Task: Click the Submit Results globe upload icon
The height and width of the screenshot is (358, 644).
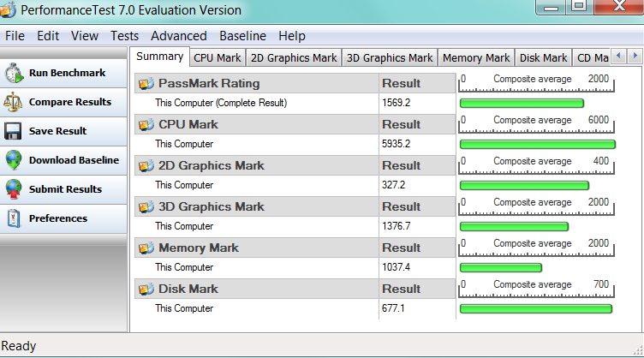Action: click(x=14, y=189)
